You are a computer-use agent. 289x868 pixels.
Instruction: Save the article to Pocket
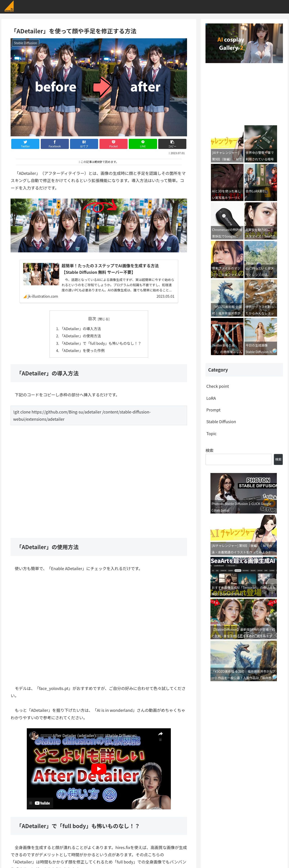click(113, 144)
